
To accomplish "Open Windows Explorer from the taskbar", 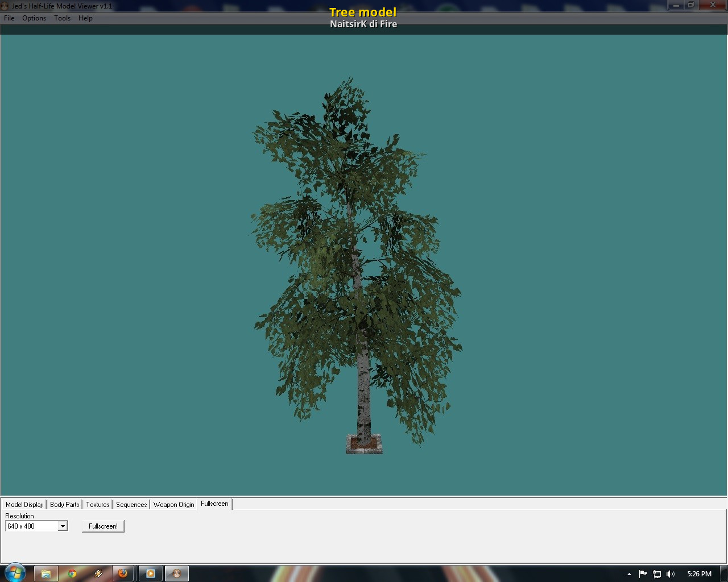I will pyautogui.click(x=46, y=573).
